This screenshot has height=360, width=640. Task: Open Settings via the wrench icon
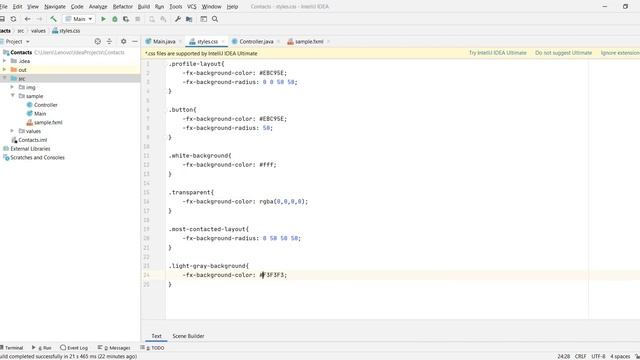pos(178,19)
